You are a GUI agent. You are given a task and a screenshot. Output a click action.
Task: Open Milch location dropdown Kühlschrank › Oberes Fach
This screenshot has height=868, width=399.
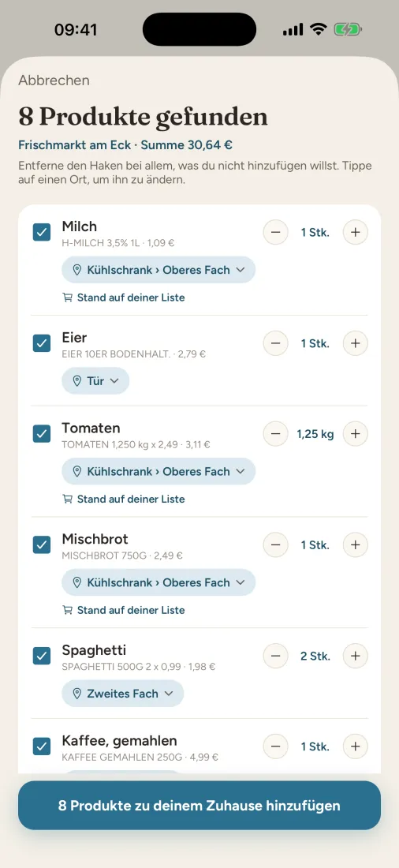158,270
